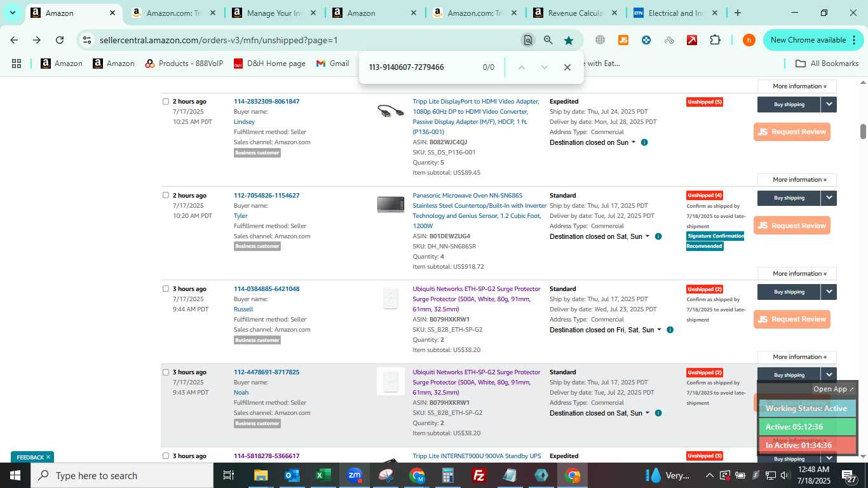This screenshot has width=868, height=488.
Task: Open a new tab with plus button
Action: [x=738, y=13]
